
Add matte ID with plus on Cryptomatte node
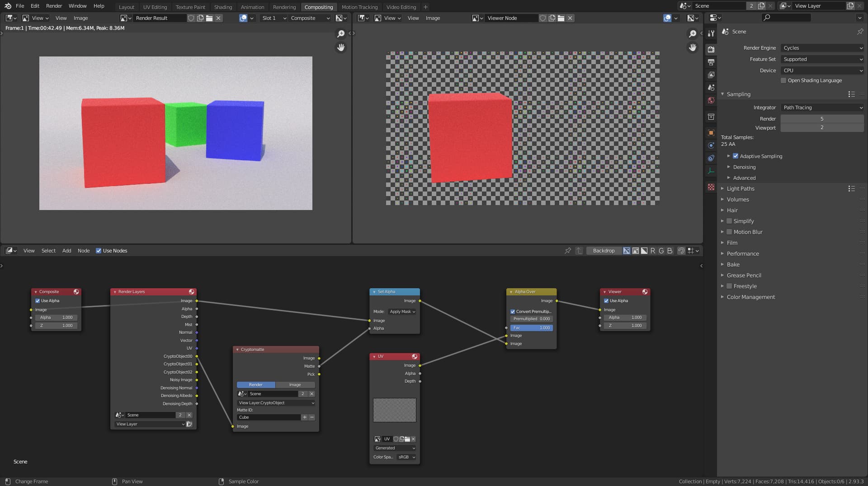pos(305,417)
